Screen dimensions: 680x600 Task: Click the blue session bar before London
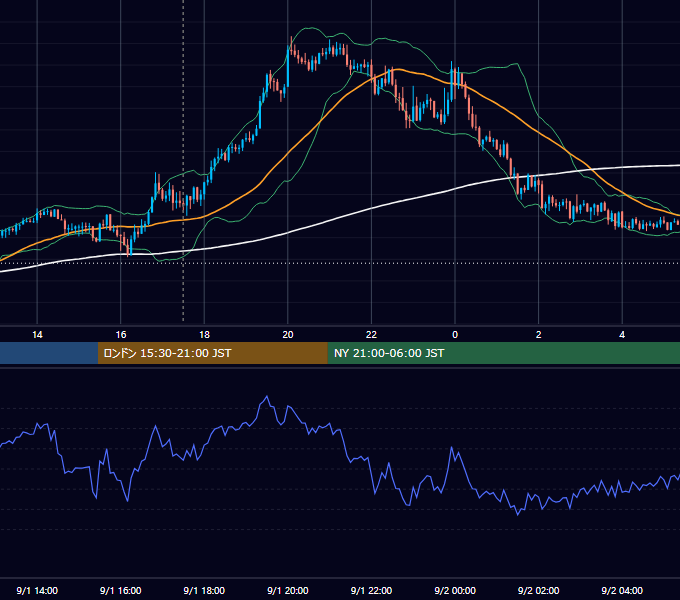(49, 353)
